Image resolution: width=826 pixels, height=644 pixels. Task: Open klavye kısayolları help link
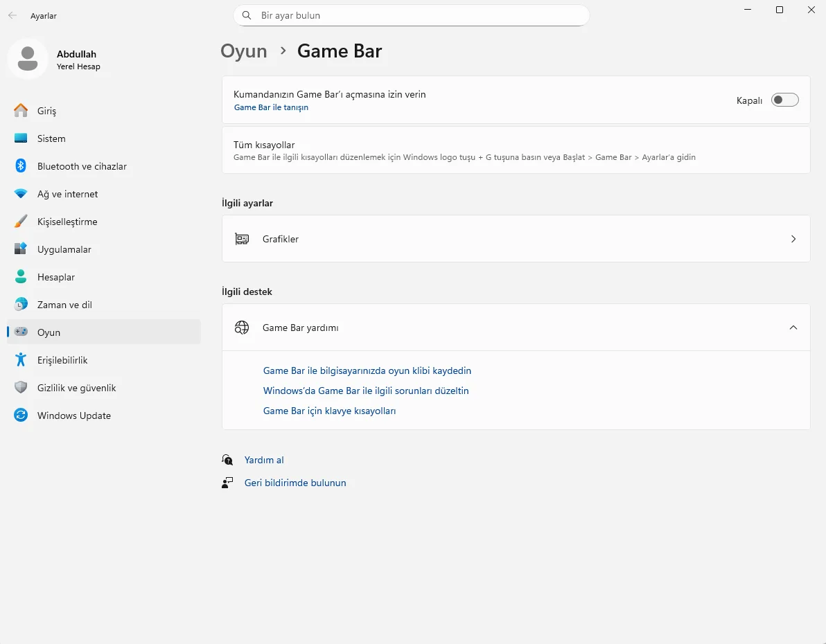pyautogui.click(x=330, y=411)
